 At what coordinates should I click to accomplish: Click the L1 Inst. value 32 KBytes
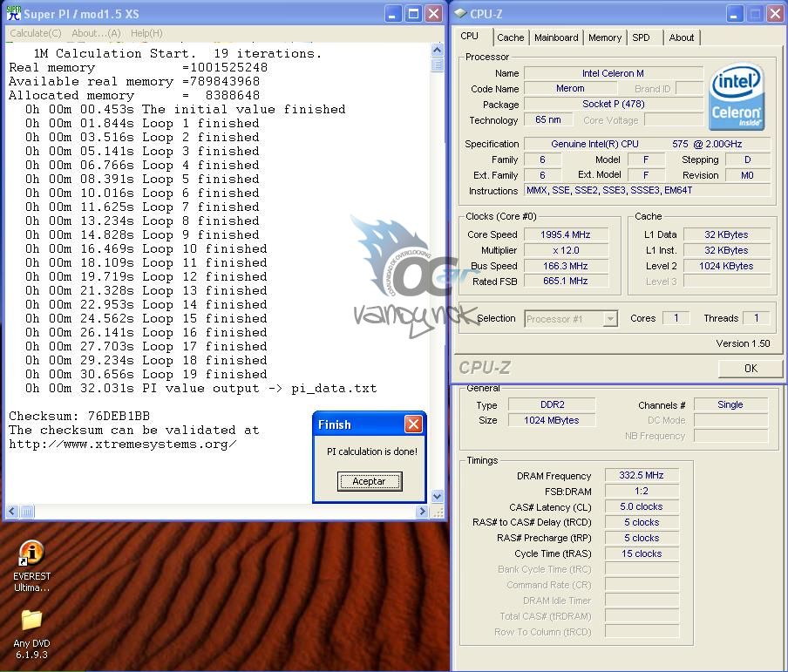726,250
